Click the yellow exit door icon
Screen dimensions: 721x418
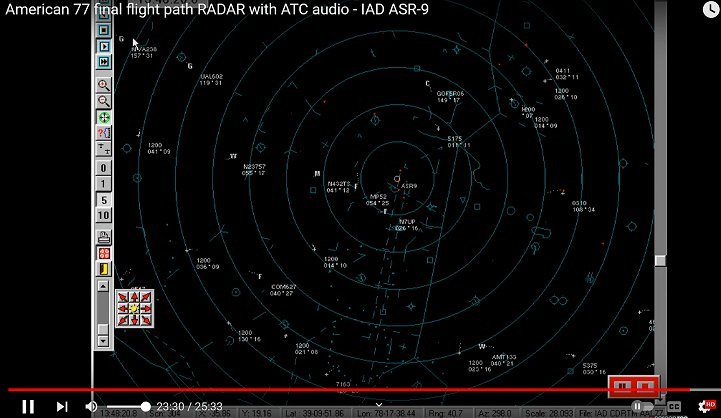click(x=104, y=269)
